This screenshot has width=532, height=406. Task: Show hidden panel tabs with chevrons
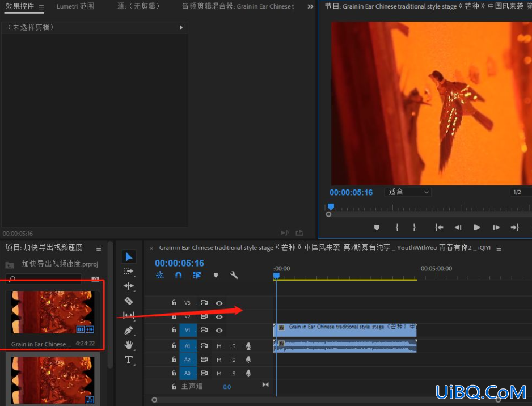point(310,6)
